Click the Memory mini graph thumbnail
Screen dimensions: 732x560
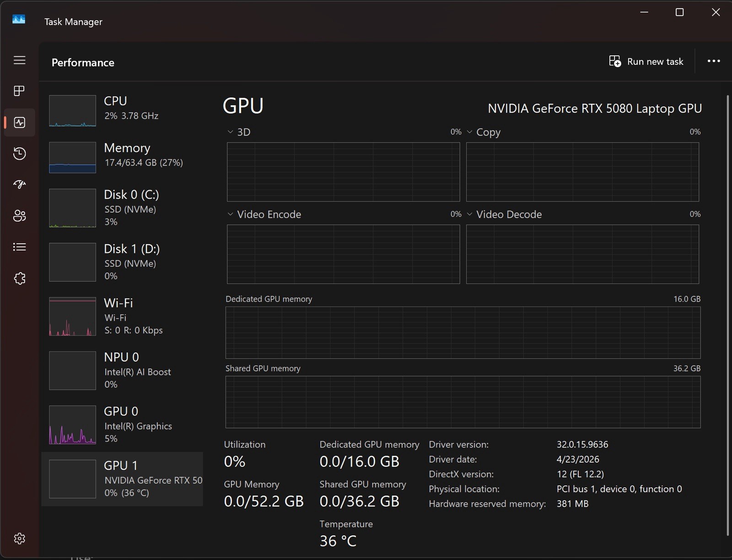(72, 158)
